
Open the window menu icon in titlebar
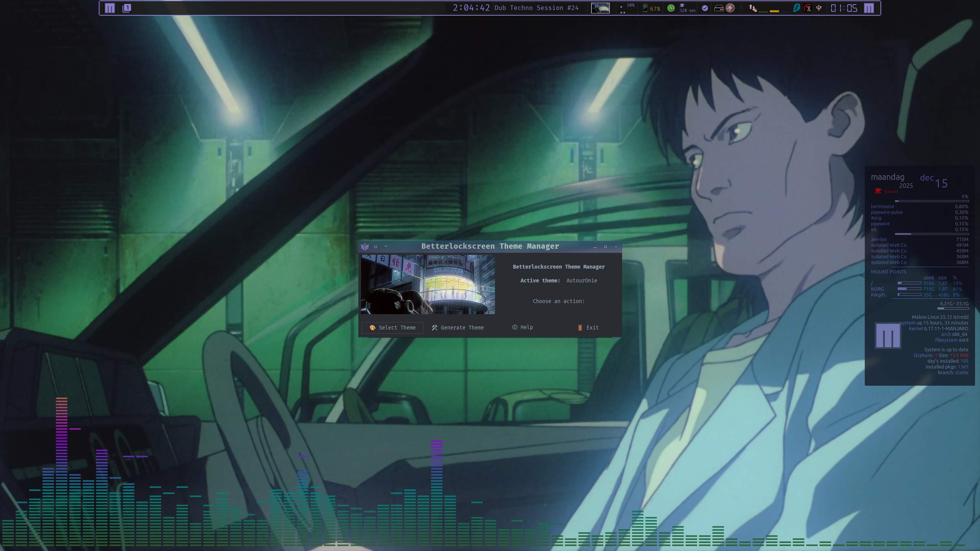pyautogui.click(x=365, y=246)
